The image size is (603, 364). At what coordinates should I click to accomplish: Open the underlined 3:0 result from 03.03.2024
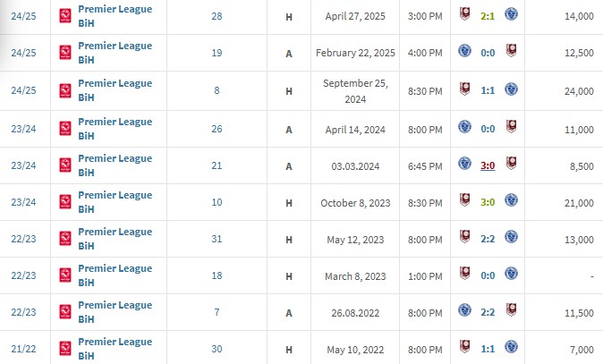coord(488,165)
